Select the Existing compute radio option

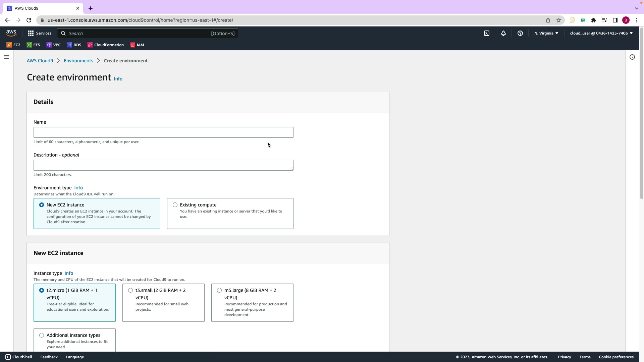[175, 205]
